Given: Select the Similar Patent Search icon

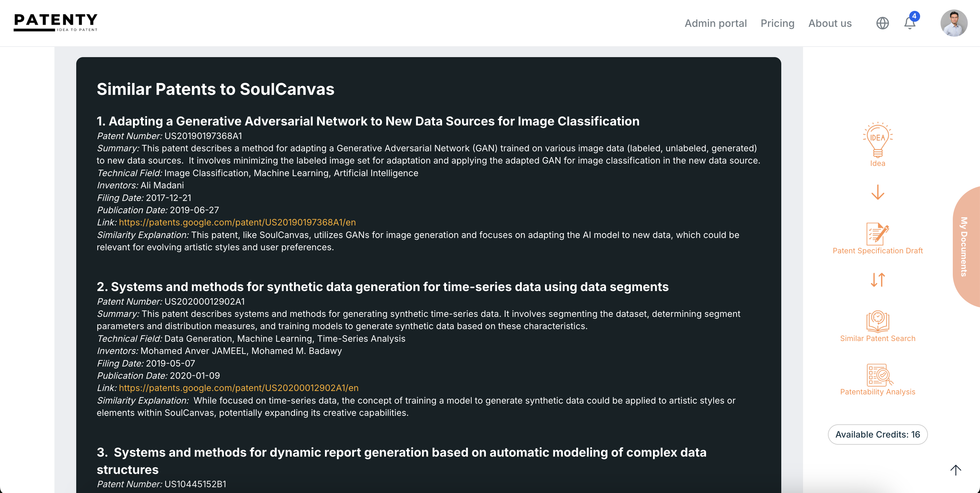Looking at the screenshot, I should [x=877, y=321].
